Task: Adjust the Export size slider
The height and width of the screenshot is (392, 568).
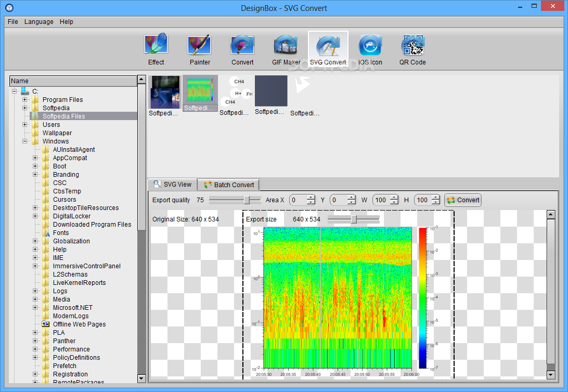Action: [354, 219]
